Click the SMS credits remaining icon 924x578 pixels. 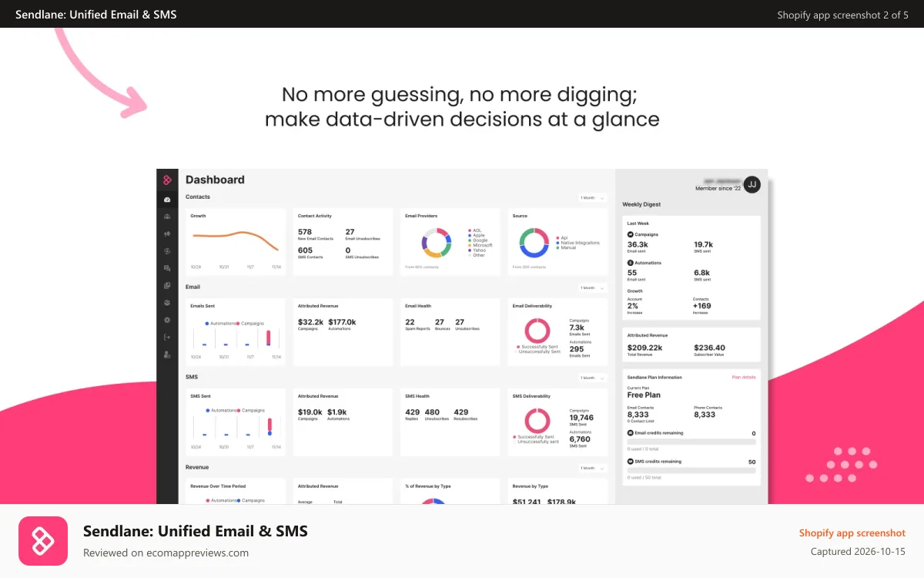point(631,462)
